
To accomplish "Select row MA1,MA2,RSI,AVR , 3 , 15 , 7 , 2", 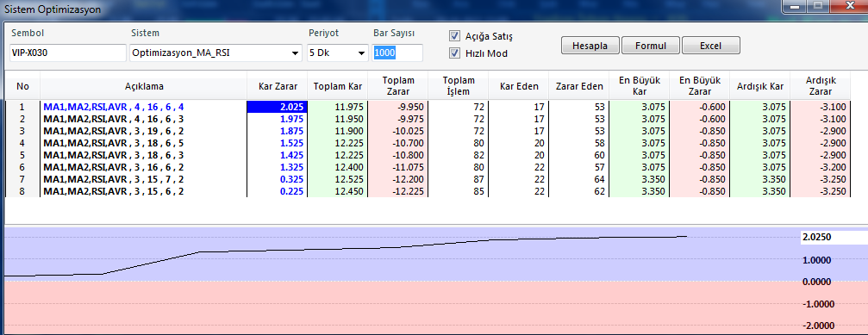I will click(x=428, y=179).
